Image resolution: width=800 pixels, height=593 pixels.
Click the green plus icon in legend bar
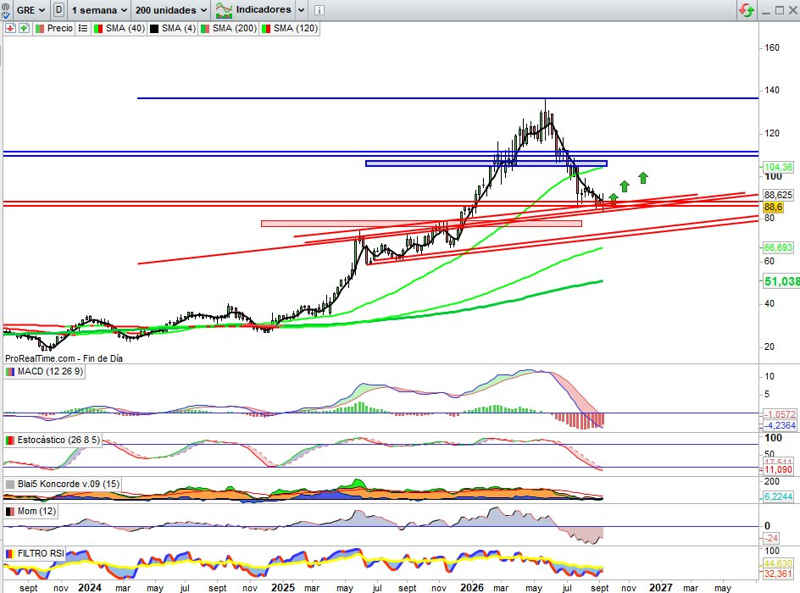click(23, 29)
